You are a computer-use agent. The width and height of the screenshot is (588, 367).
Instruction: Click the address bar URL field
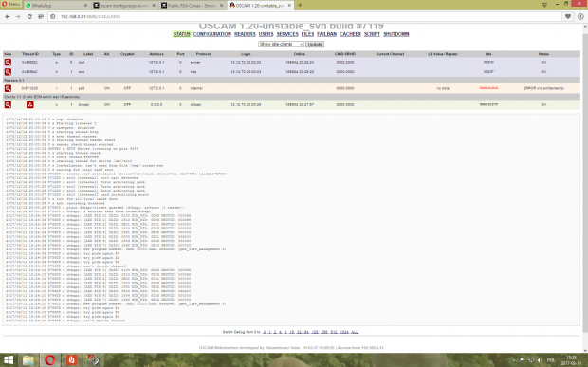click(307, 16)
